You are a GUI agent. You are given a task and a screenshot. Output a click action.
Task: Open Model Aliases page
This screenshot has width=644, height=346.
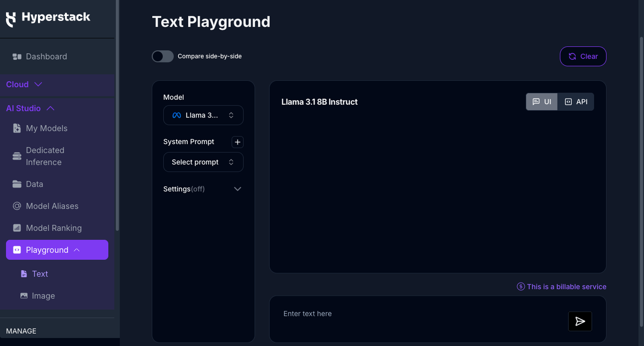[52, 206]
